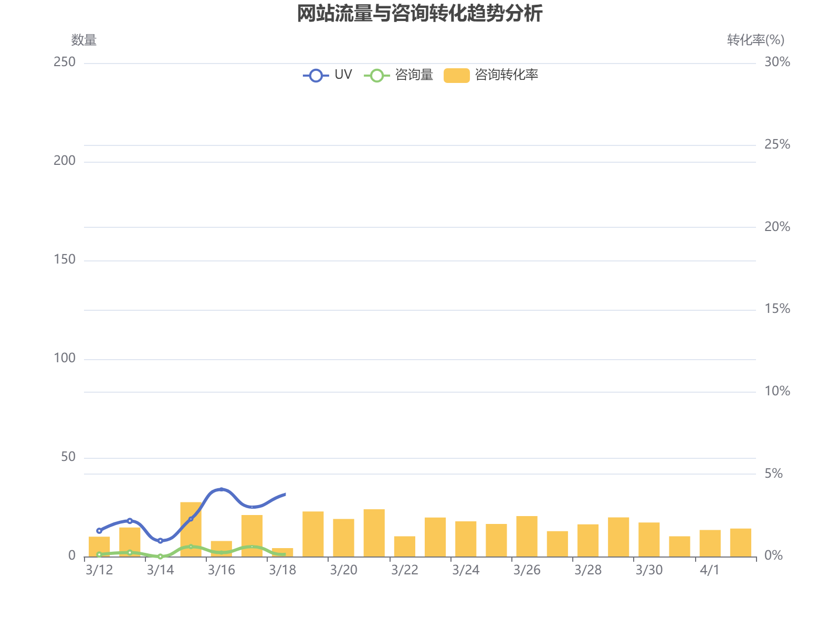The height and width of the screenshot is (630, 840).
Task: Select the lowest UV point at 3/14
Action: pos(159,540)
